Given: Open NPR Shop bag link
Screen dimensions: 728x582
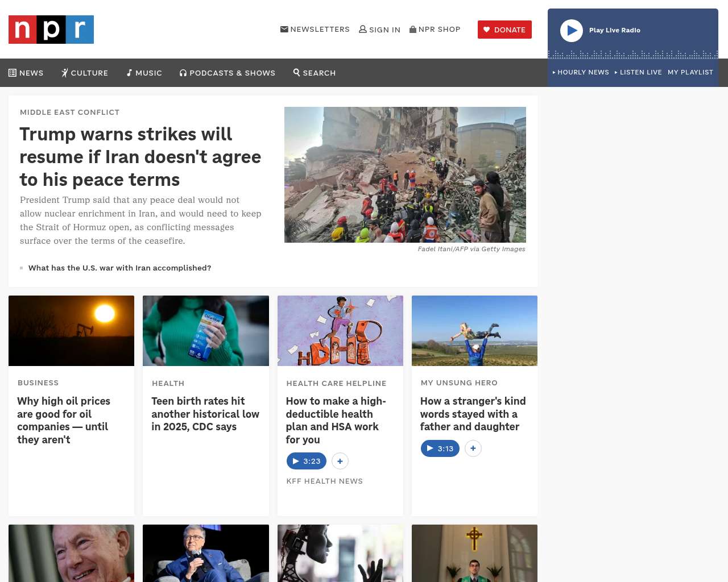Looking at the screenshot, I should click(435, 30).
